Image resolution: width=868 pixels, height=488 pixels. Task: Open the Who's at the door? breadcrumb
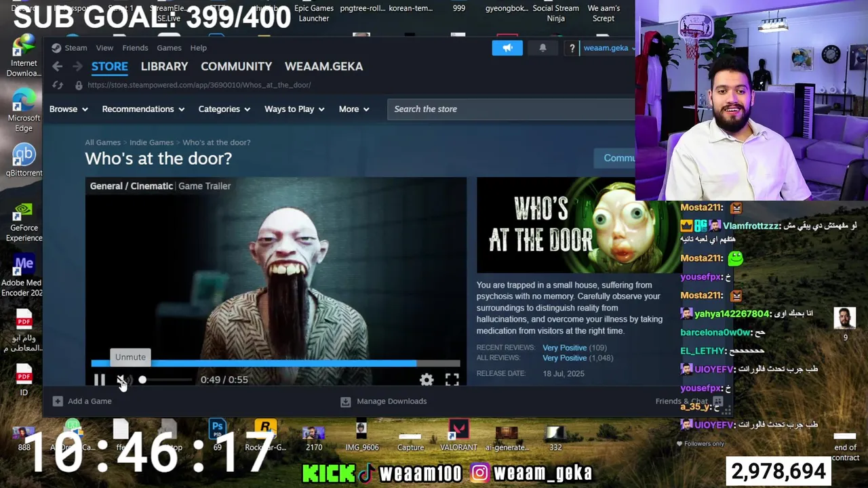[216, 142]
